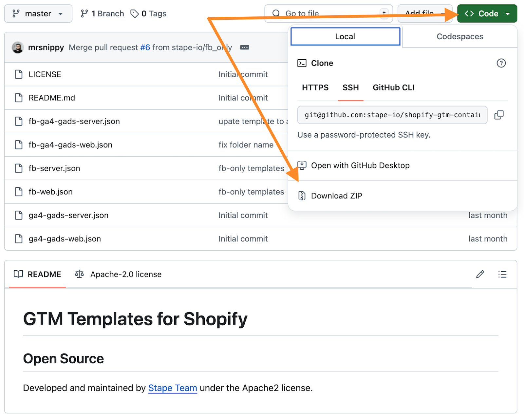Click the README book icon
The height and width of the screenshot is (420, 524).
18,274
